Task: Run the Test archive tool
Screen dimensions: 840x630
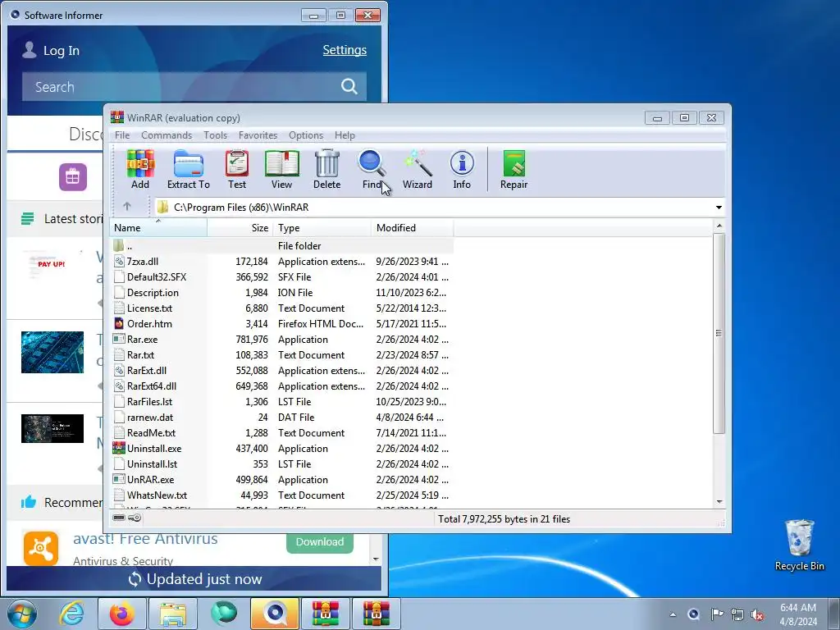Action: point(237,169)
